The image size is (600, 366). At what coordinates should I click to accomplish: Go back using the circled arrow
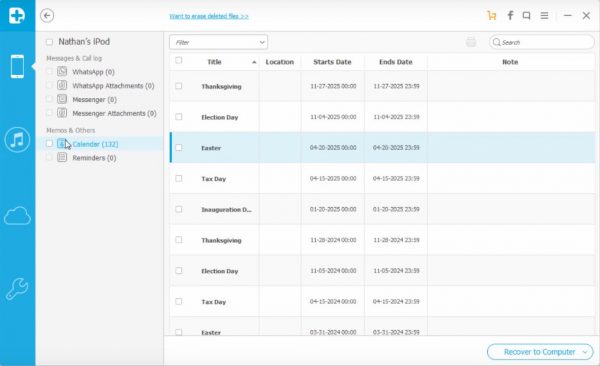[47, 16]
